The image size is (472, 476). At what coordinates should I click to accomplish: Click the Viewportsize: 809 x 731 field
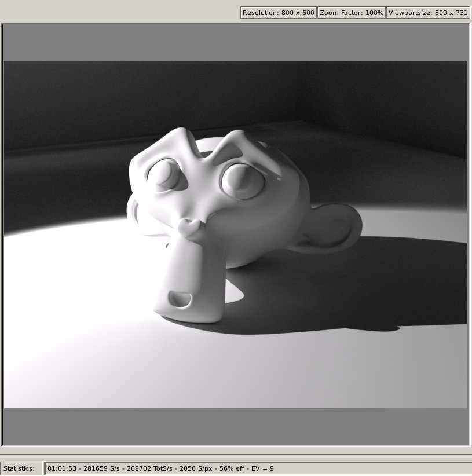[x=429, y=13]
